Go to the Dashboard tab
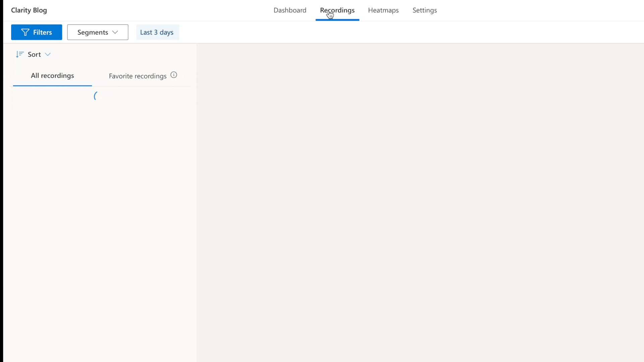This screenshot has width=644, height=362. [290, 10]
